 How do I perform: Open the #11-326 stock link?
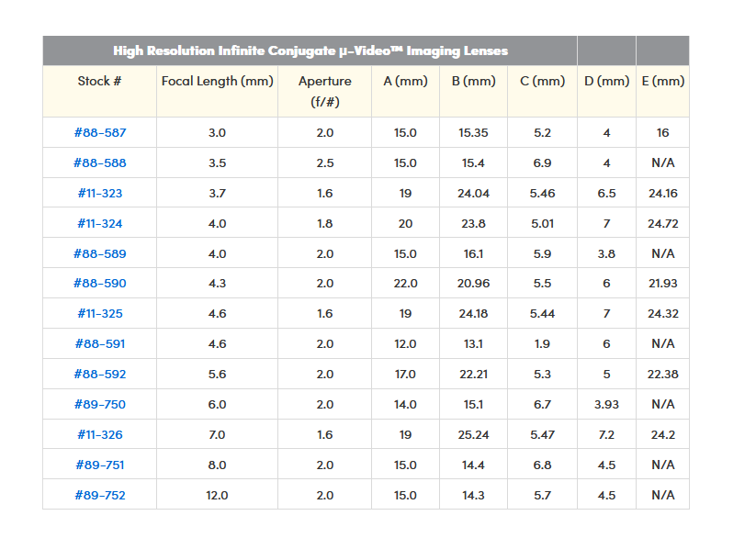(x=100, y=435)
